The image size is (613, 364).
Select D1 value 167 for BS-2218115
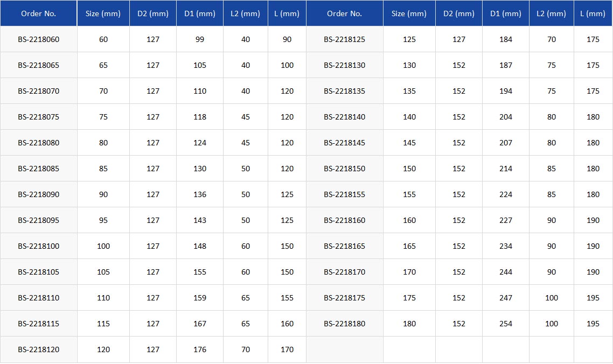tap(200, 324)
